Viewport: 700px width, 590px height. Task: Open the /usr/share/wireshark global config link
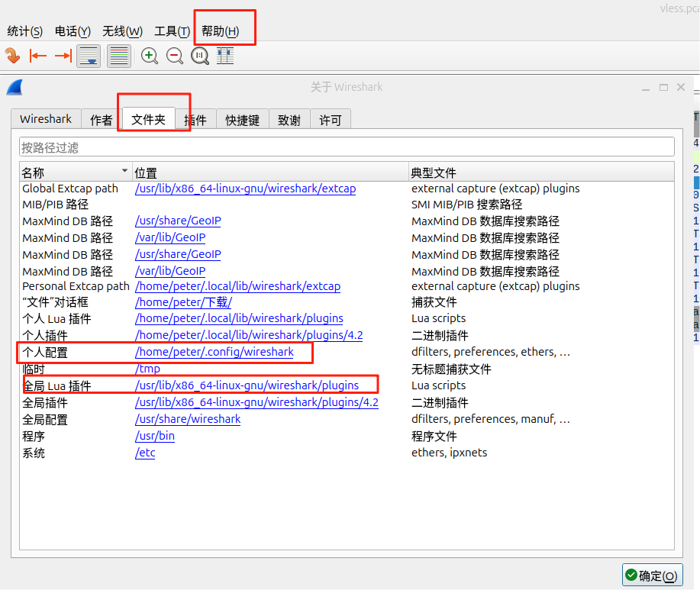[188, 419]
